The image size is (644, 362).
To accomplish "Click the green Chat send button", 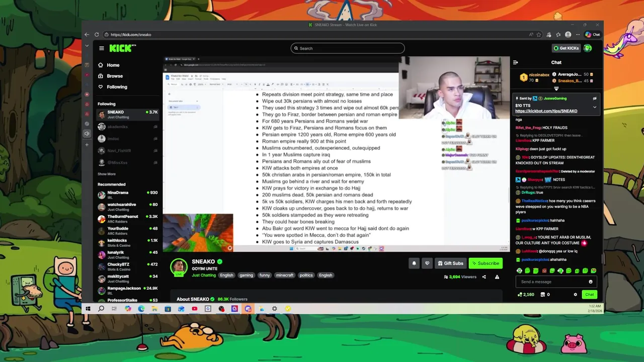I will coord(589,295).
